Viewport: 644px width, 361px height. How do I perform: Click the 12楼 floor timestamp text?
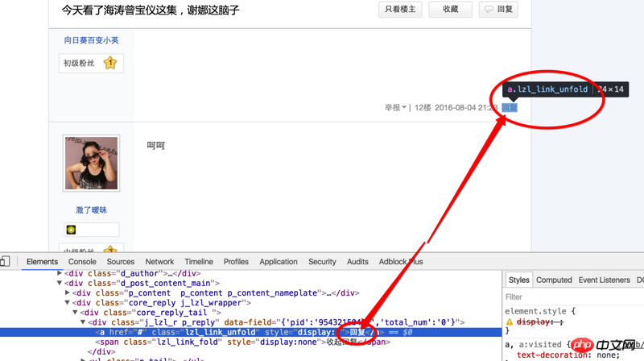(x=456, y=108)
